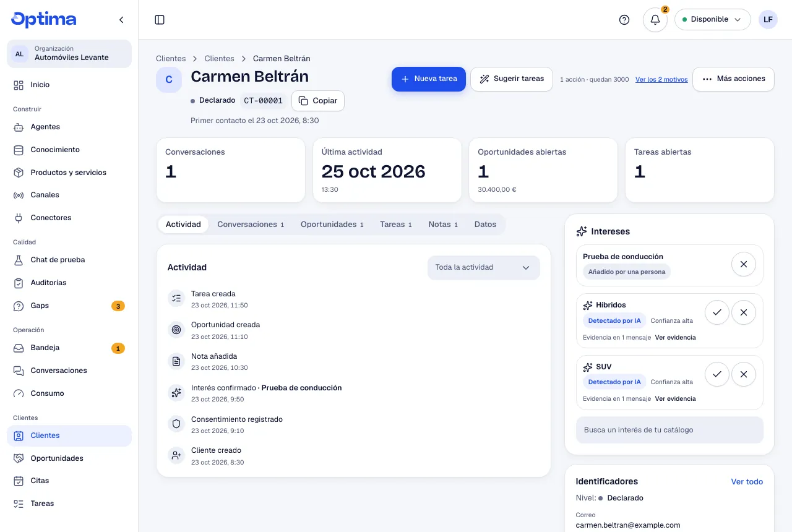Reject the Híbridos interest
This screenshot has width=792, height=532.
[x=744, y=312]
